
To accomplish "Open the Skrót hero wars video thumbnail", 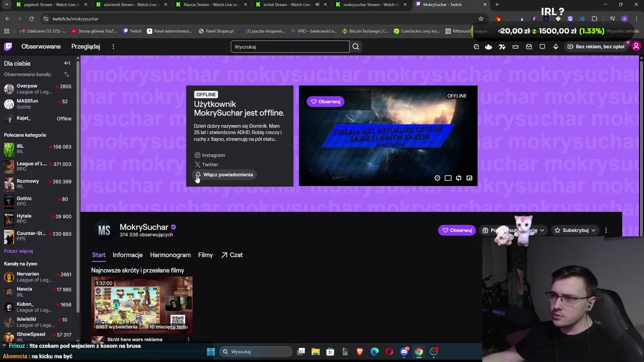I will click(142, 304).
